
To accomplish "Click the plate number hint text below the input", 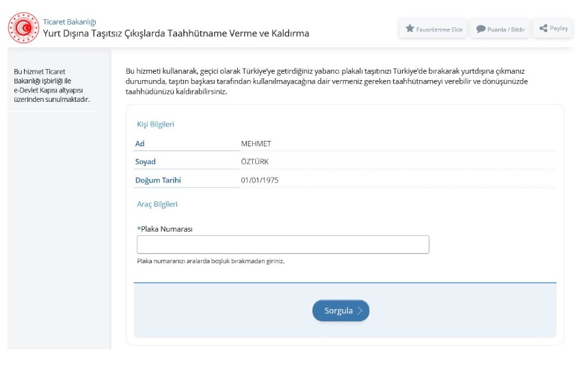I will pos(210,261).
